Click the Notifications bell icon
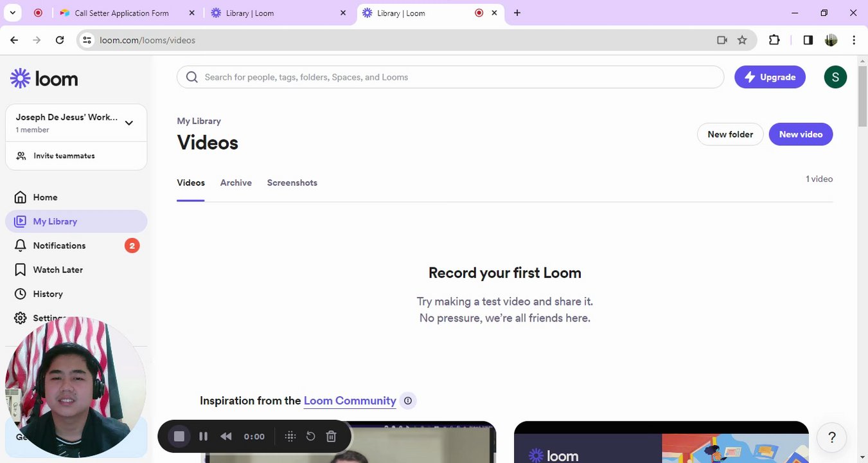This screenshot has width=868, height=463. [x=21, y=246]
